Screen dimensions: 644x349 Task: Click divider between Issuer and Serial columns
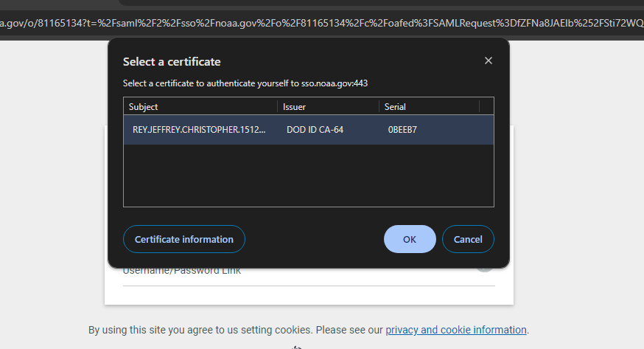pos(379,107)
